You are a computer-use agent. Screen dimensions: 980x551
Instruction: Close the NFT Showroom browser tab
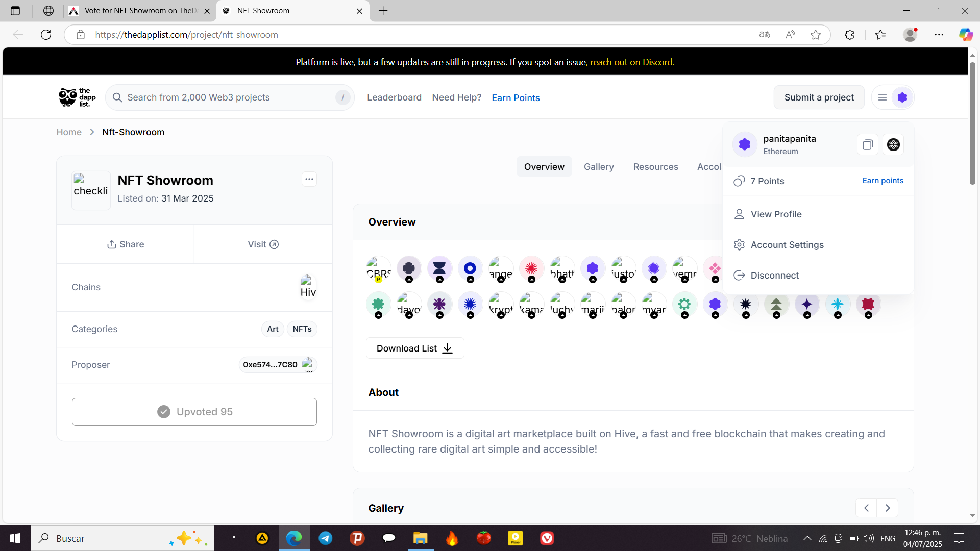(x=359, y=11)
